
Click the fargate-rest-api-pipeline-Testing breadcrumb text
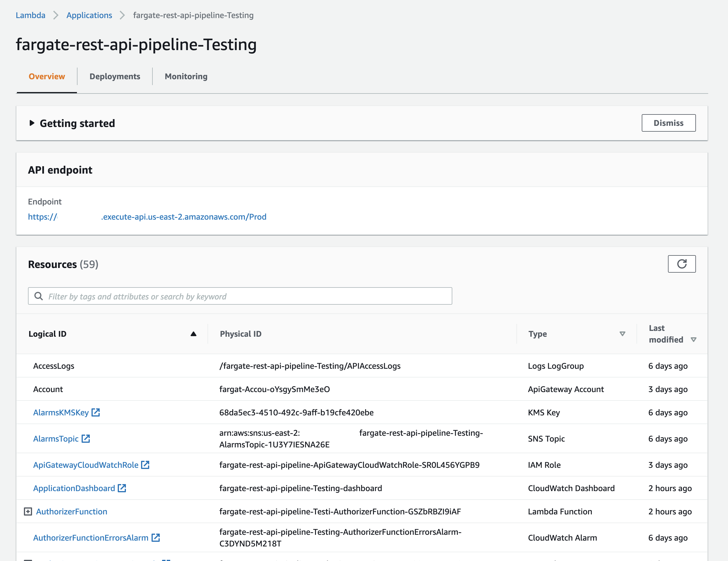193,15
